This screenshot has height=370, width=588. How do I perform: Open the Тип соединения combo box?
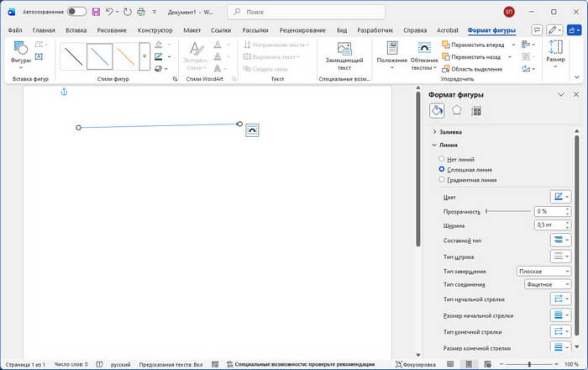(548, 285)
